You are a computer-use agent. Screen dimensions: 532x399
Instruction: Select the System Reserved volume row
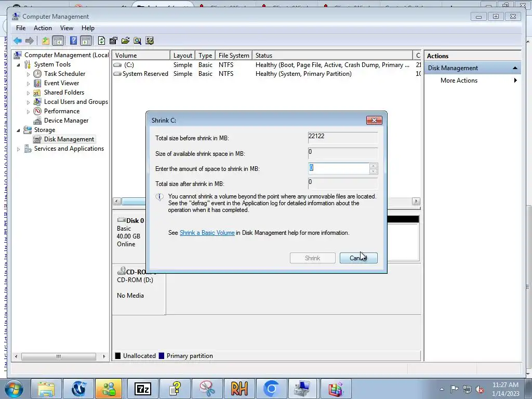[x=265, y=74]
